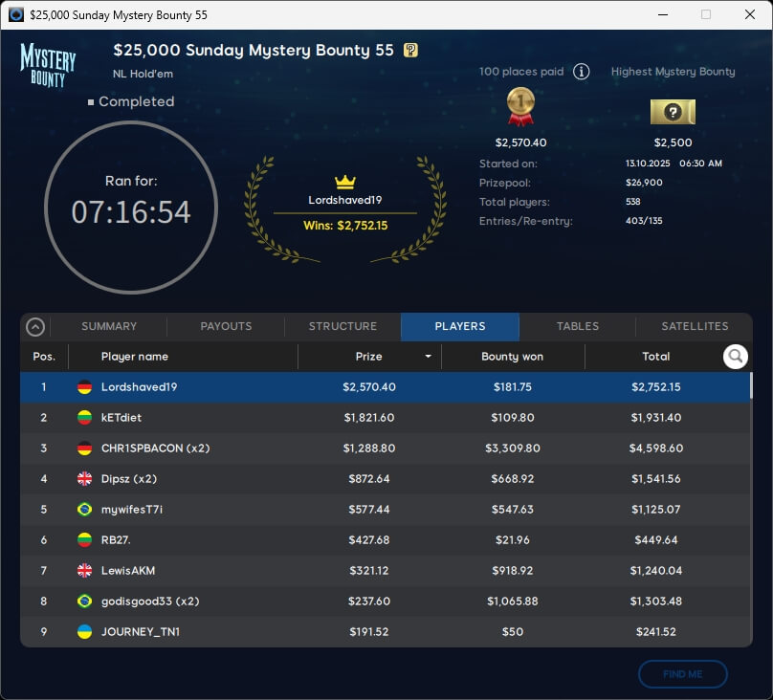The height and width of the screenshot is (700, 773).
Task: Click the mystery bounty badge next to tournament title
Action: click(x=410, y=51)
